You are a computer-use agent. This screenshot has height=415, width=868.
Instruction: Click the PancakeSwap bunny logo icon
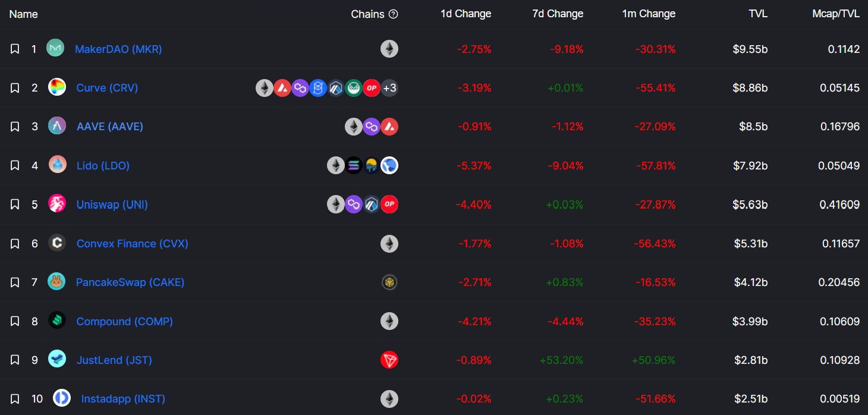[56, 282]
